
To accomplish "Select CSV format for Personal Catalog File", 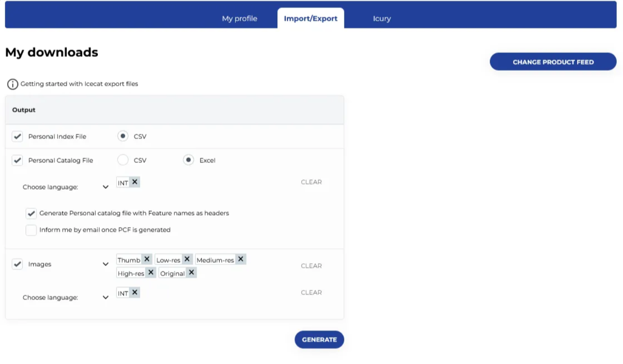I will [123, 160].
